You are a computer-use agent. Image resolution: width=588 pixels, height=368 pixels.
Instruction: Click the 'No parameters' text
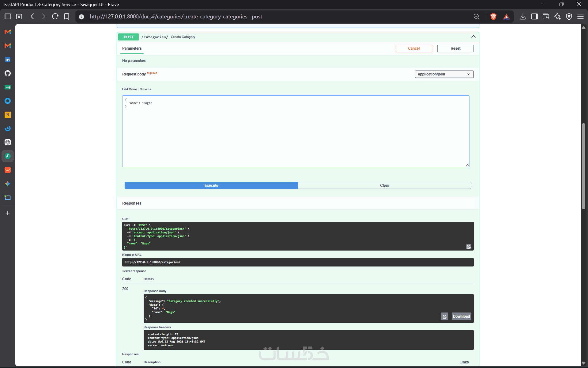134,61
